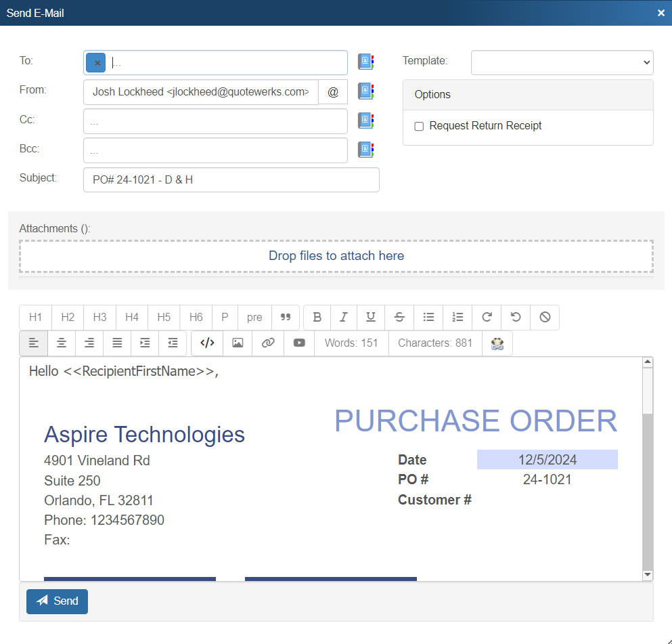Toggle bold text formatting
Viewport: 672px width, 644px height.
pos(317,317)
